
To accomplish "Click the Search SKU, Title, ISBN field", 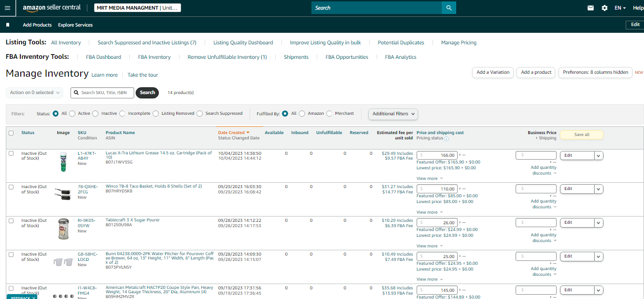I will pyautogui.click(x=102, y=93).
